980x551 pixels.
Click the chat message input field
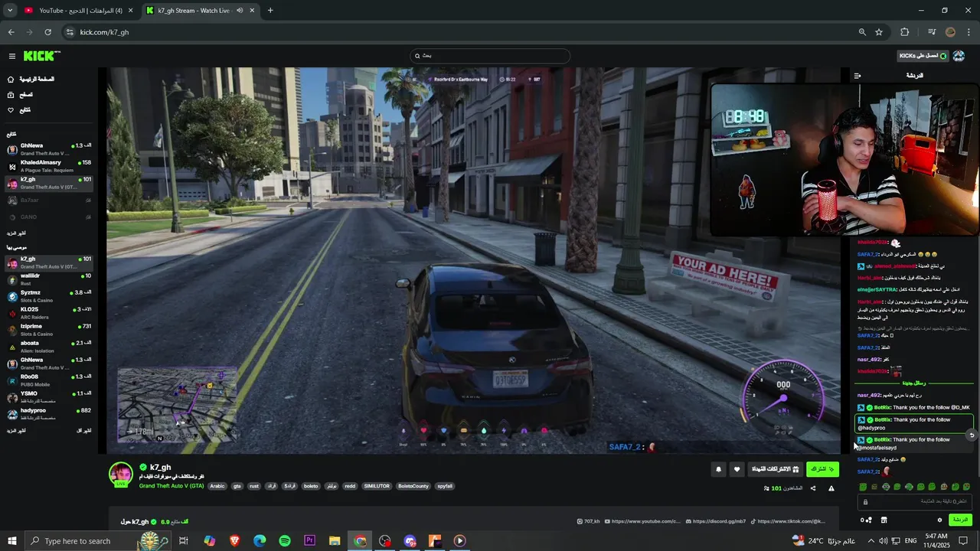(x=915, y=501)
